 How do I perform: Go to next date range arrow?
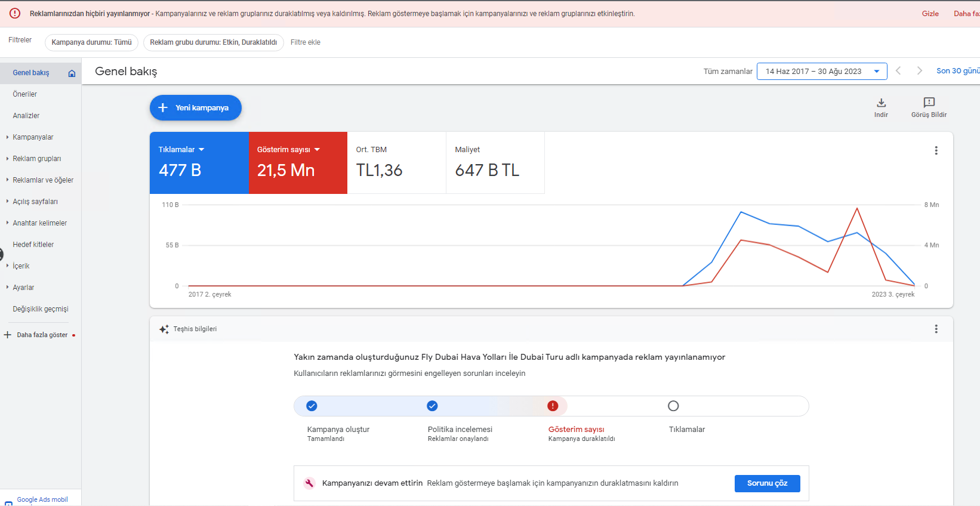pyautogui.click(x=920, y=71)
